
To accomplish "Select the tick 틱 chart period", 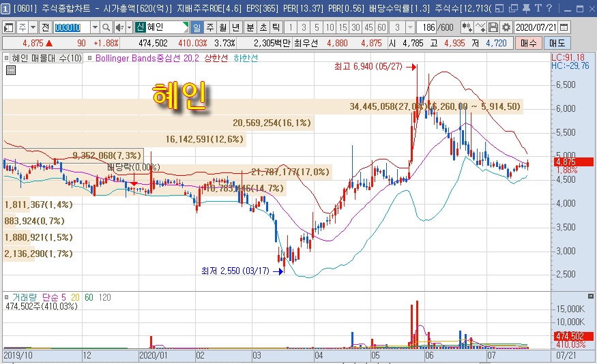I will coord(276,27).
